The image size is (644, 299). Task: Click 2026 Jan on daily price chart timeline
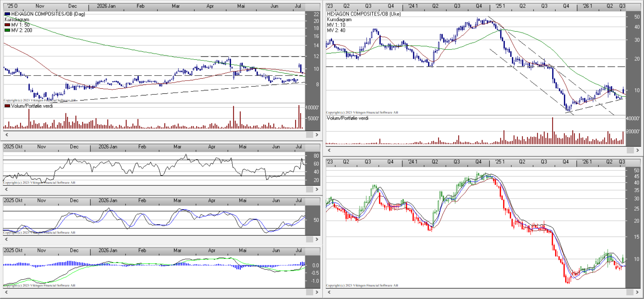tap(106, 6)
